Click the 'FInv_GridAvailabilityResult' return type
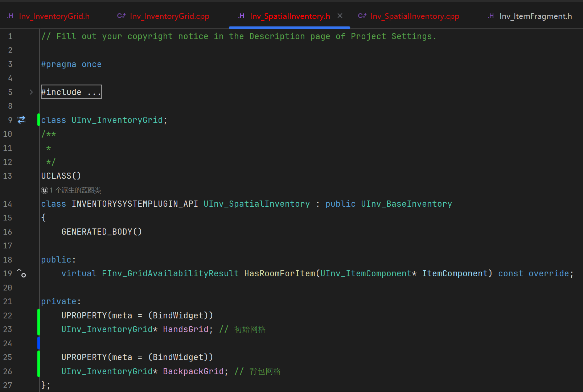Screen dimensions: 583x392 (170, 273)
